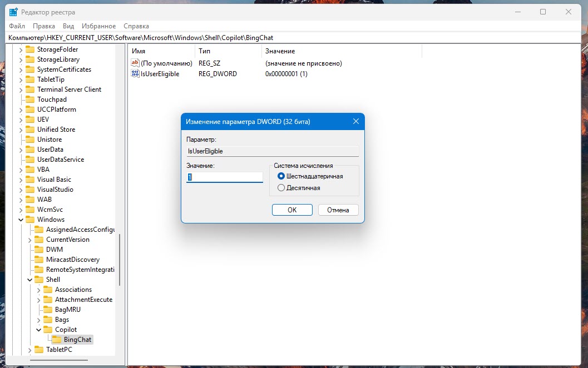Click the Unistore folder icon
This screenshot has height=368, width=588.
(29, 140)
